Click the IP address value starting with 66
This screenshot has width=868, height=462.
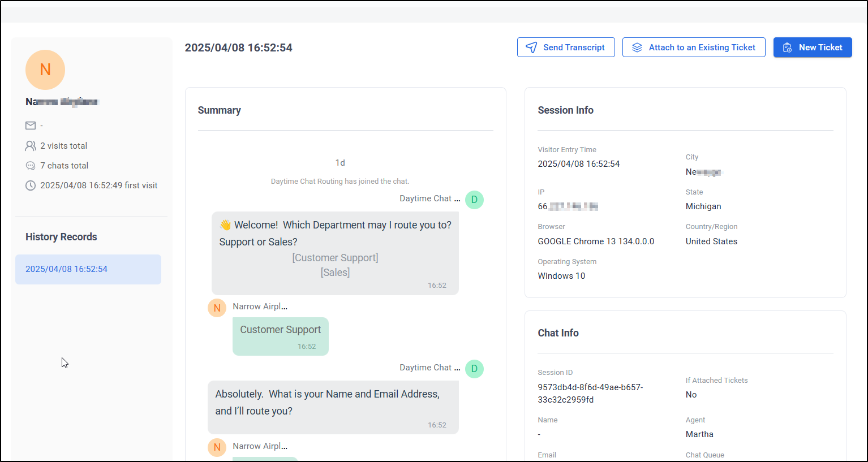[x=568, y=206]
